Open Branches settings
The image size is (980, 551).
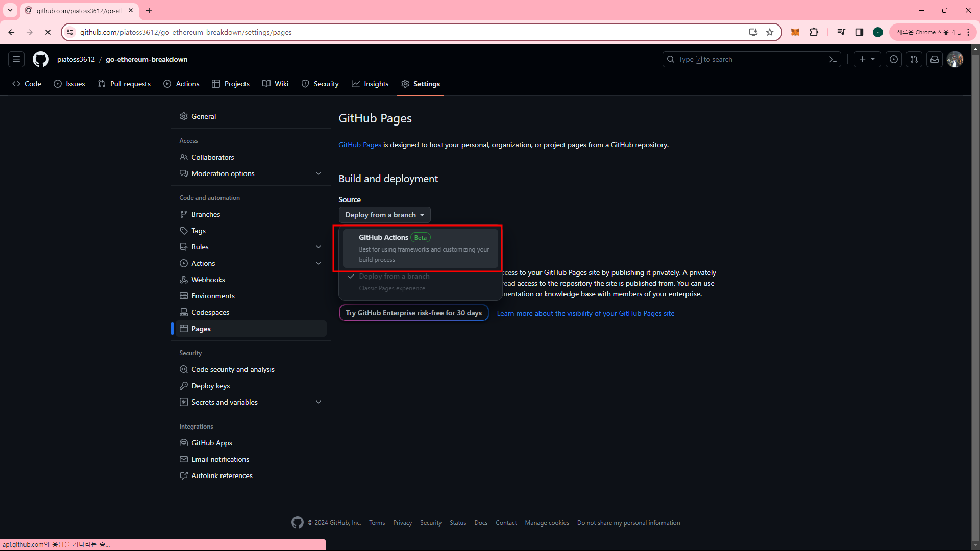click(x=251, y=214)
